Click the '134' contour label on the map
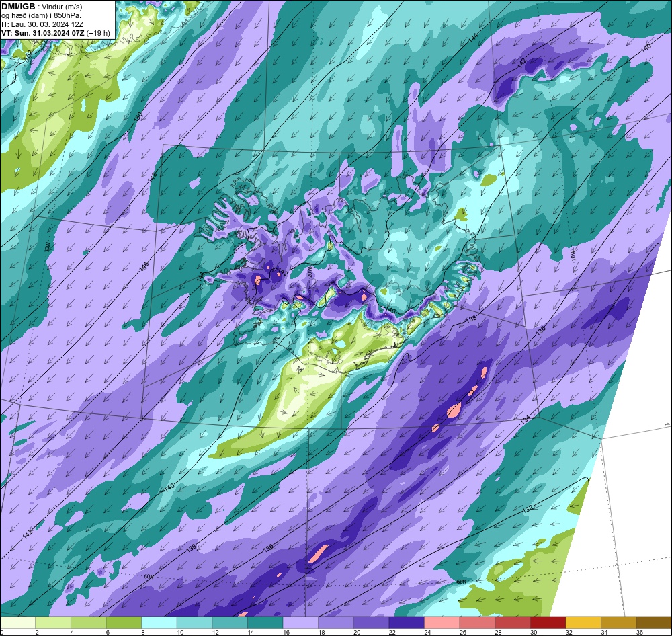 [526, 420]
